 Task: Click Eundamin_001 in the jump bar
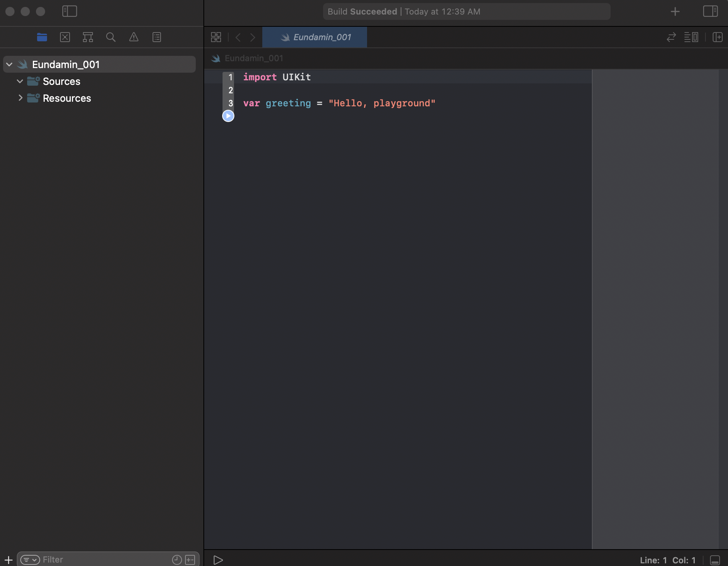tap(254, 58)
